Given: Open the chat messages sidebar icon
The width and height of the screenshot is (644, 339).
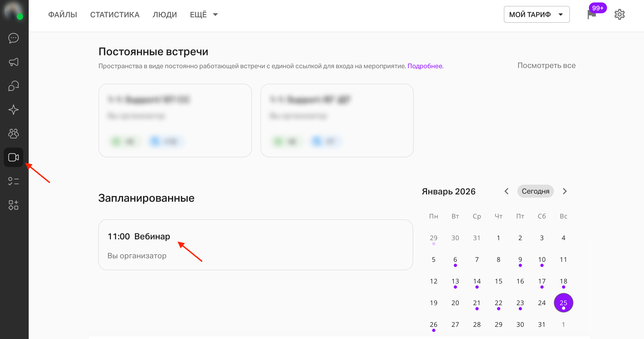Looking at the screenshot, I should tap(14, 38).
